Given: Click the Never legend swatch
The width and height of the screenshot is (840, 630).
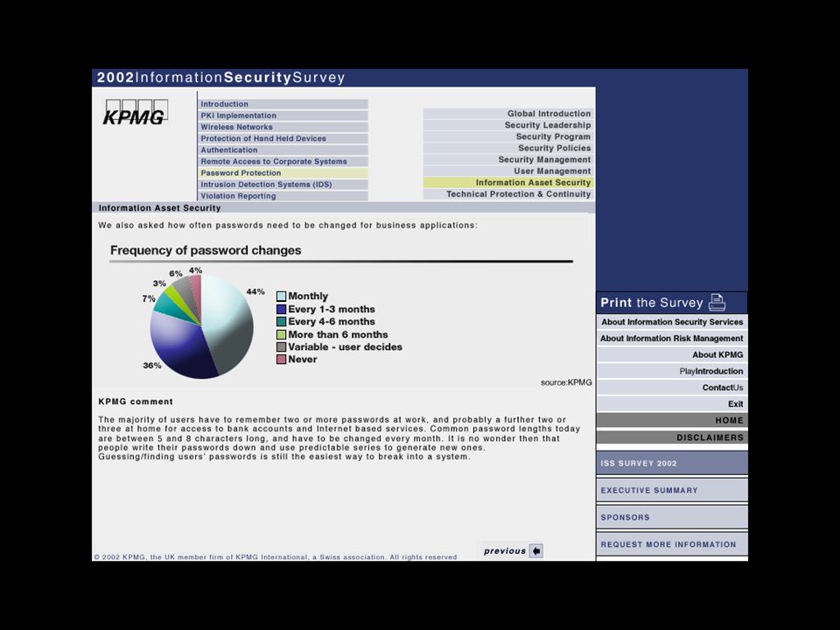Looking at the screenshot, I should click(281, 360).
